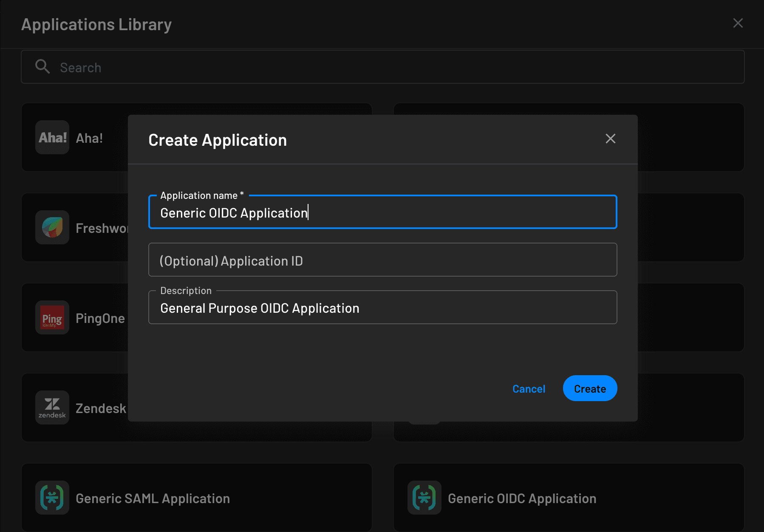Click the X on the Create Application dialog
This screenshot has height=532, width=764.
[x=611, y=139]
